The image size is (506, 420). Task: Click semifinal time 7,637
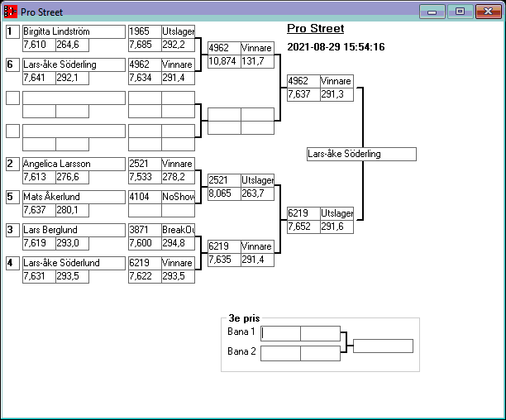click(303, 94)
